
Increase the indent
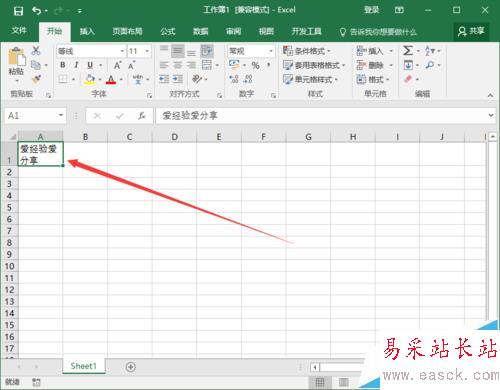[x=178, y=79]
